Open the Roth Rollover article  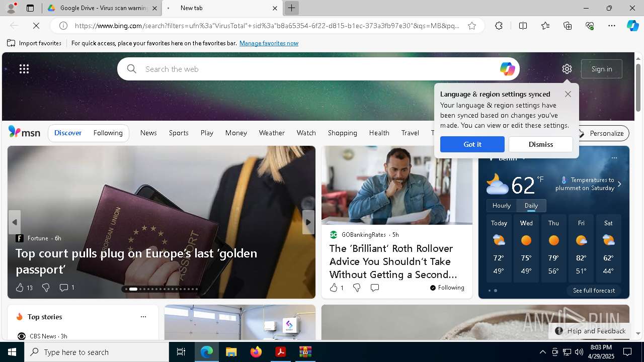[393, 261]
